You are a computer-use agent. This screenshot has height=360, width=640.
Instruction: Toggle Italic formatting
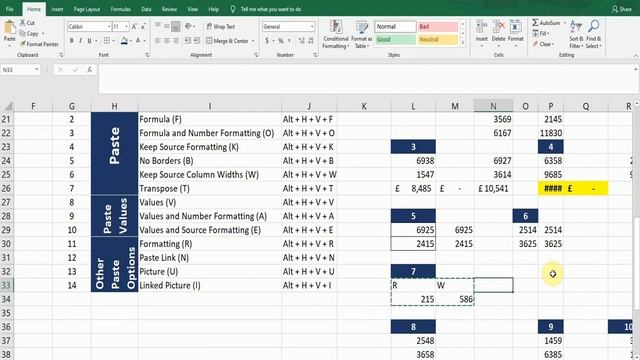pos(80,40)
